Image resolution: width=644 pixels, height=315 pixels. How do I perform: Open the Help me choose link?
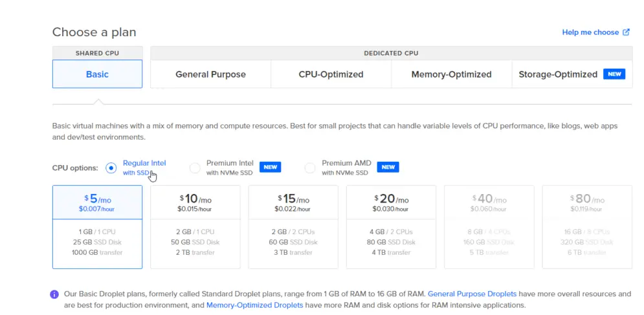[x=590, y=32]
